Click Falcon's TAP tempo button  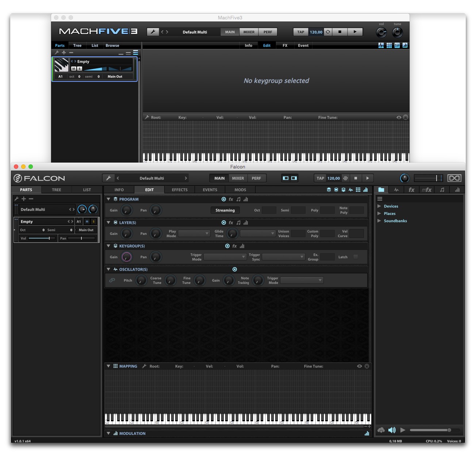[x=320, y=178]
